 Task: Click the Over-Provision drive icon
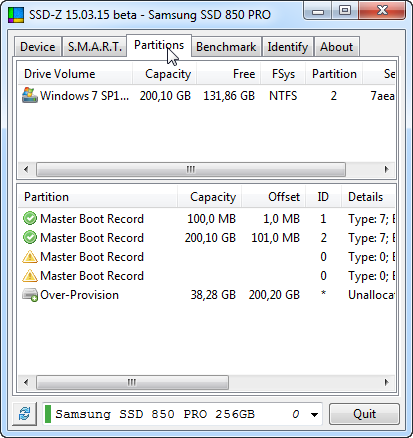[30, 295]
